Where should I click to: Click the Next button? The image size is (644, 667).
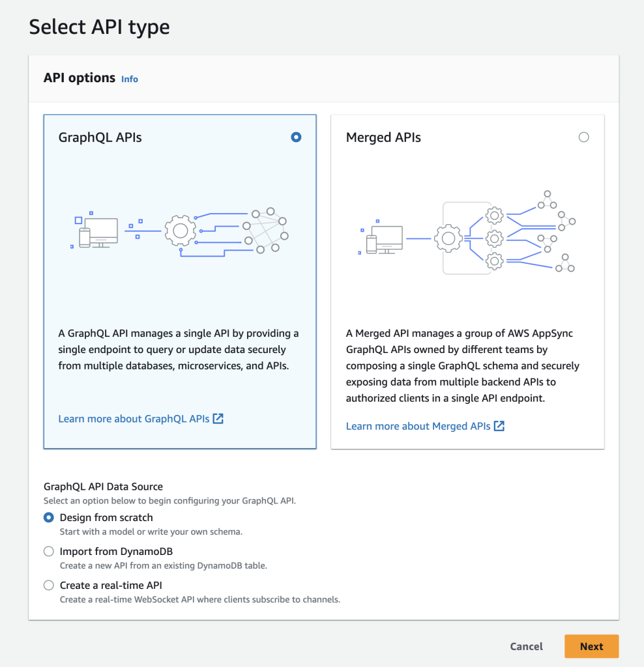pyautogui.click(x=591, y=646)
